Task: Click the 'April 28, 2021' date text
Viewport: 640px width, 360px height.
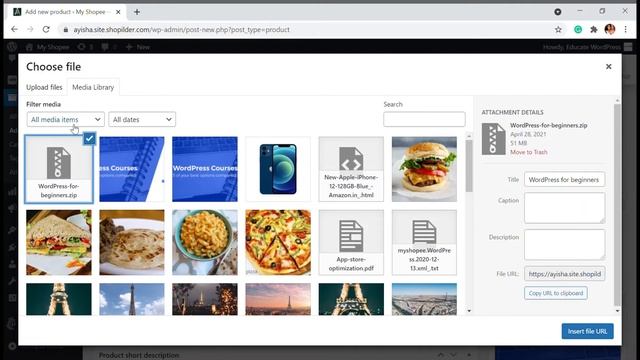Action: coord(528,134)
